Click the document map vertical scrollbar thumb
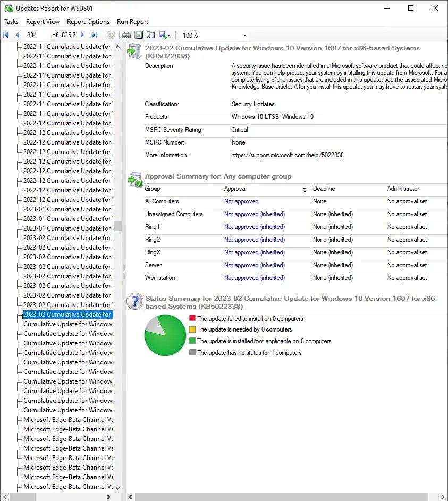Viewport: 448px width, 501px height. tap(118, 226)
